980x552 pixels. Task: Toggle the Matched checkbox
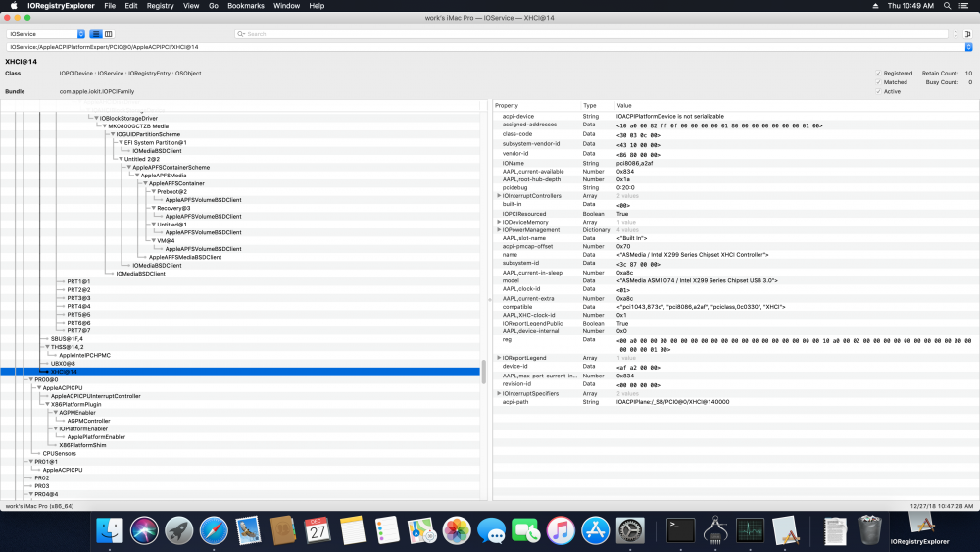click(878, 82)
